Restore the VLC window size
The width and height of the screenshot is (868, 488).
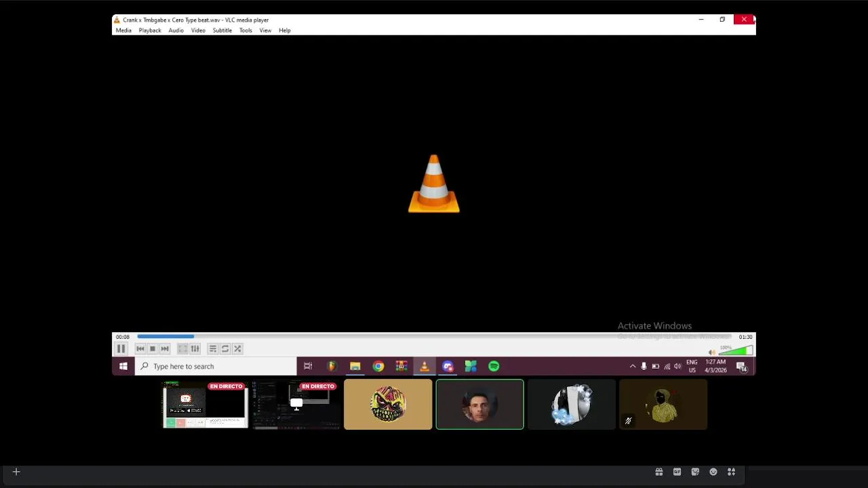tap(722, 20)
